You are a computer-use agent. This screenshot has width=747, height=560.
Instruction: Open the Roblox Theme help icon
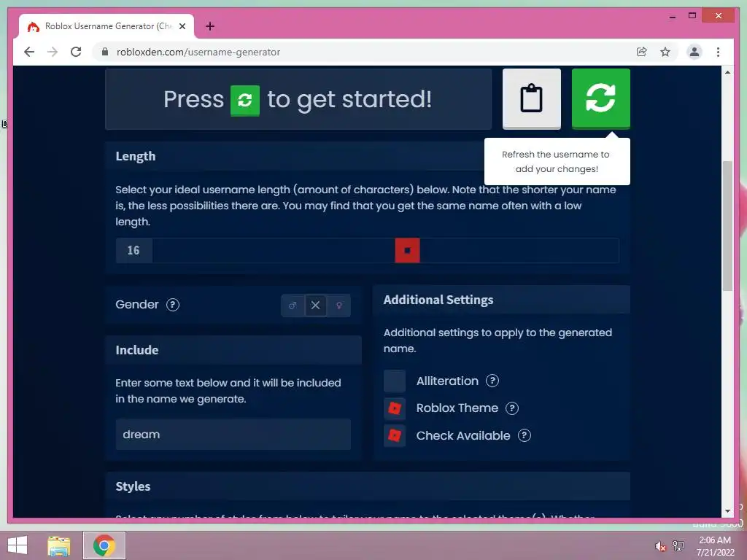(x=512, y=408)
